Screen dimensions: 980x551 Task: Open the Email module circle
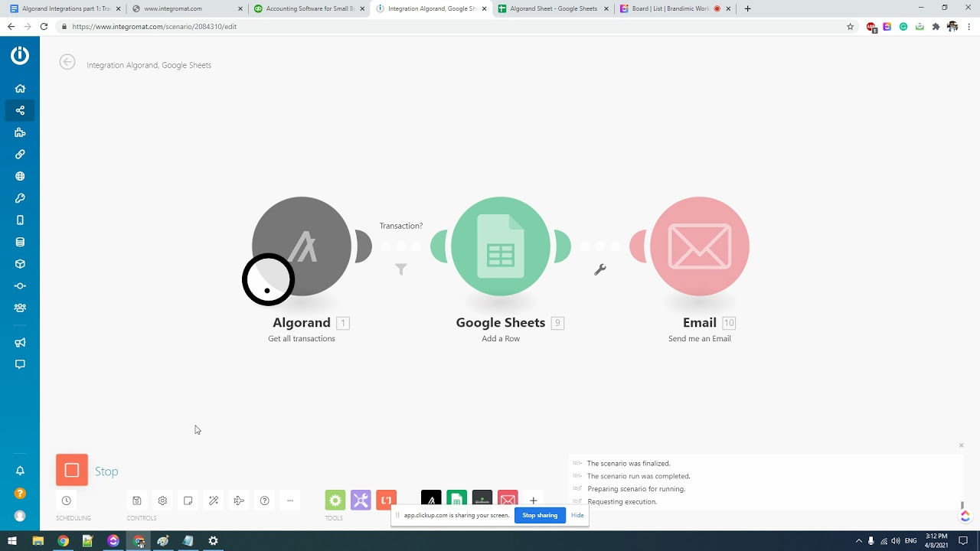[700, 246]
